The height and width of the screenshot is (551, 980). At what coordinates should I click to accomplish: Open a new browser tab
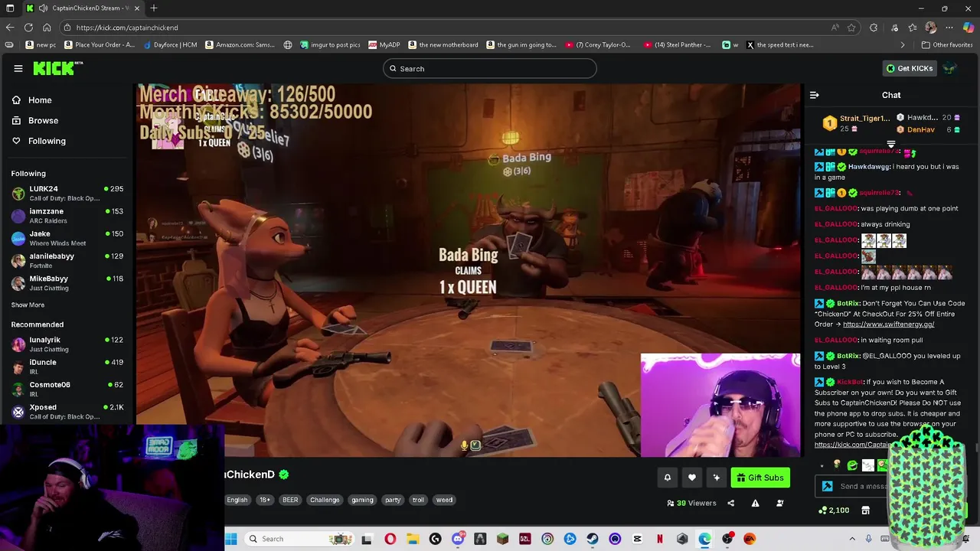[154, 8]
